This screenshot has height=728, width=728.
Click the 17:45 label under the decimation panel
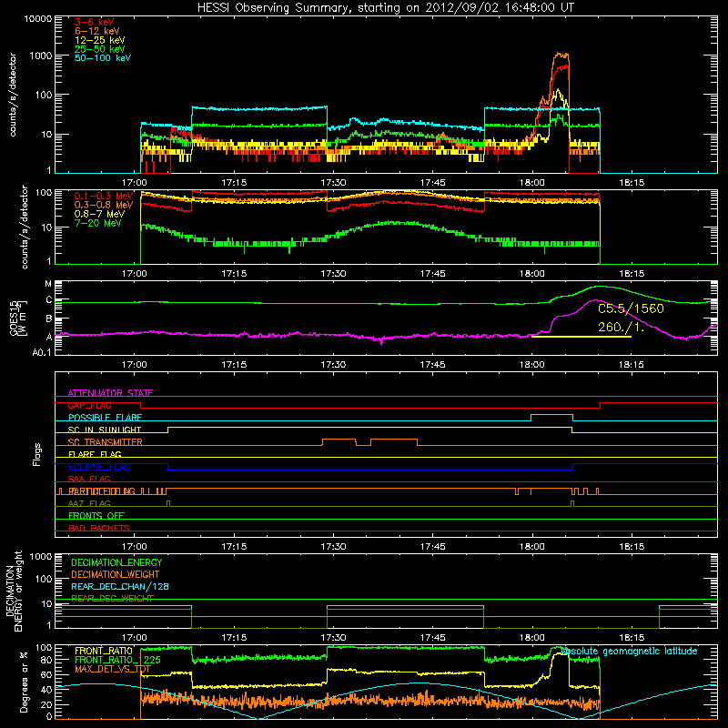pyautogui.click(x=433, y=638)
